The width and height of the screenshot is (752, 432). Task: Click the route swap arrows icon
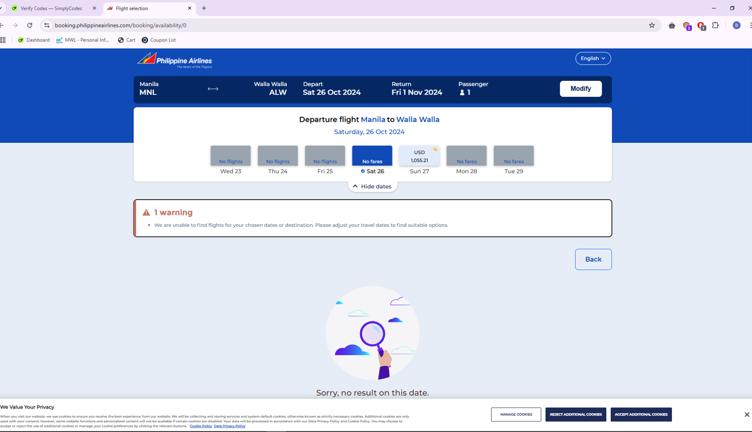click(213, 89)
